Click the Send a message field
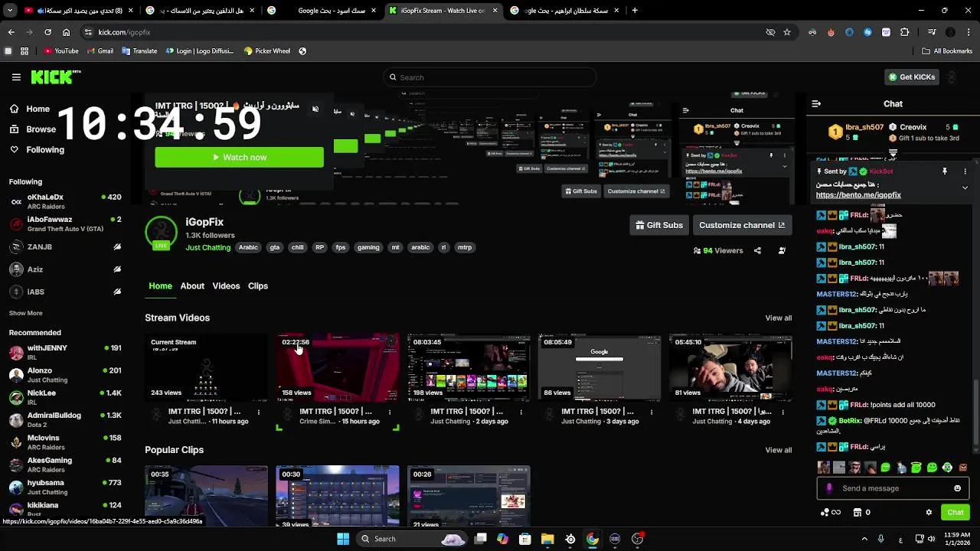This screenshot has height=551, width=980. click(x=893, y=488)
